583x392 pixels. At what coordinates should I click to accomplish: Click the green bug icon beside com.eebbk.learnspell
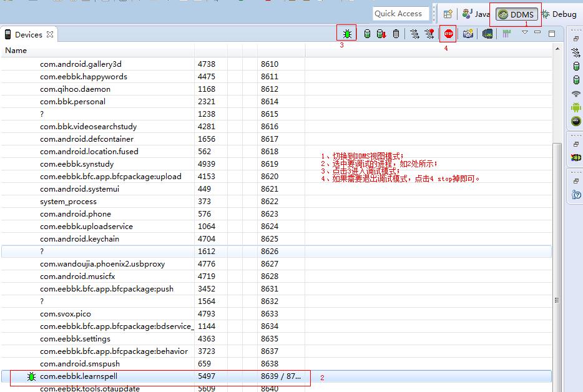tap(32, 376)
